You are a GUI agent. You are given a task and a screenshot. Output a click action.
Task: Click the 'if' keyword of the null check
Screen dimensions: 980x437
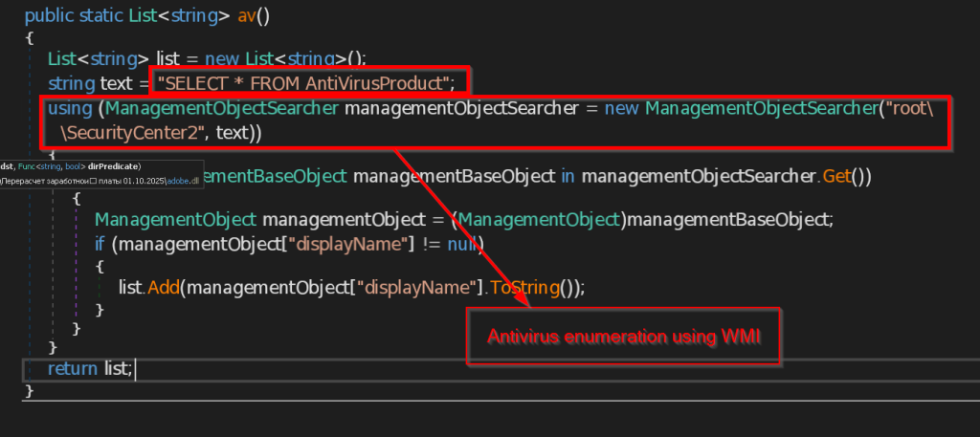point(100,245)
